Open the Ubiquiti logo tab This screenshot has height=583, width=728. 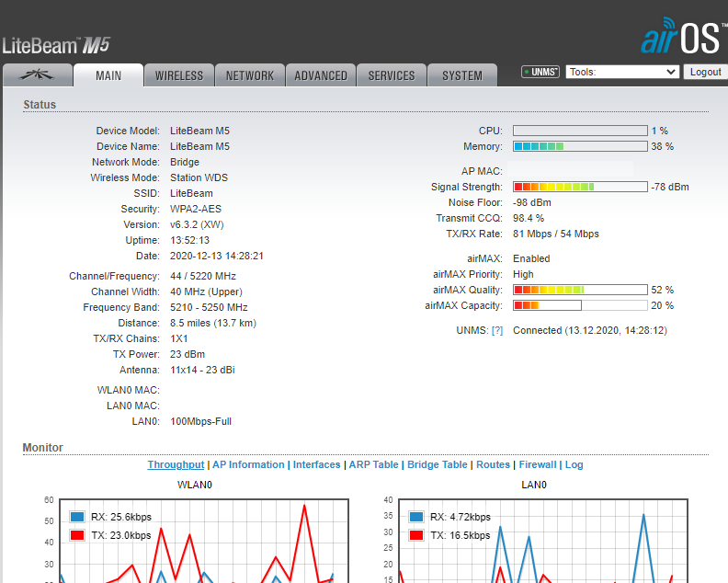[x=37, y=74]
